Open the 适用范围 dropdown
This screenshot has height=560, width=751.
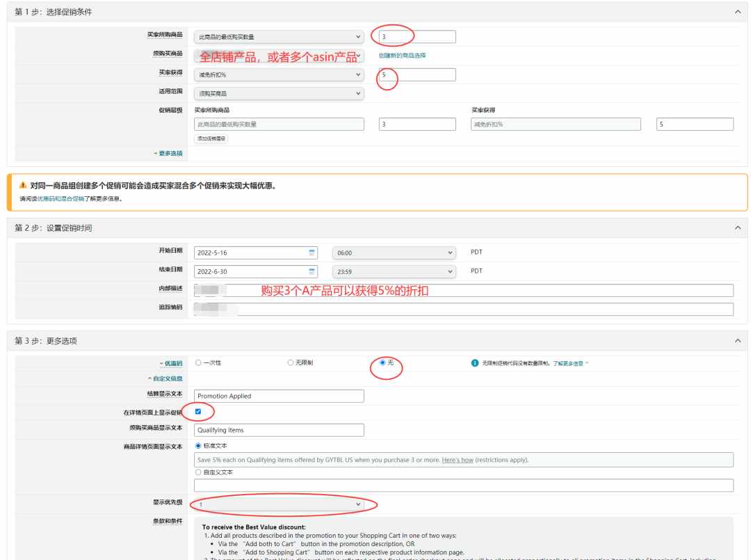point(279,93)
